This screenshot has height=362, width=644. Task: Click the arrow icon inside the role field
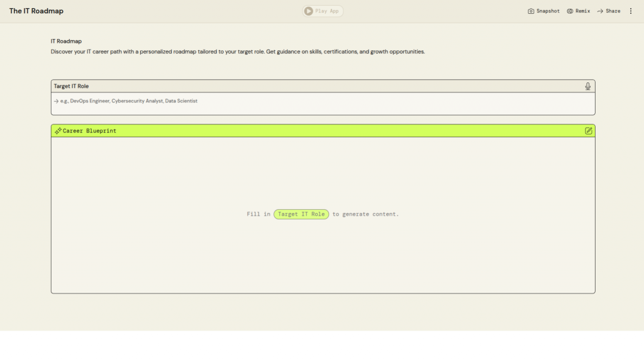click(x=56, y=101)
